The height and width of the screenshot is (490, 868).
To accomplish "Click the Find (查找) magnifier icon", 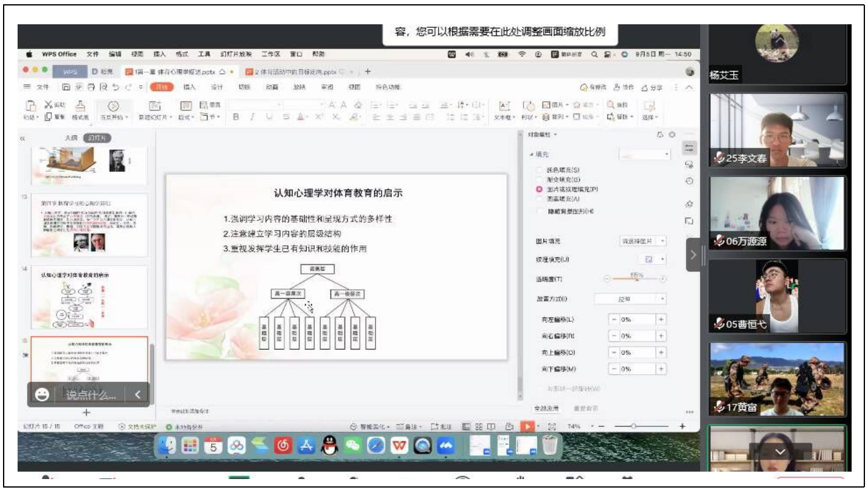I will [x=611, y=104].
